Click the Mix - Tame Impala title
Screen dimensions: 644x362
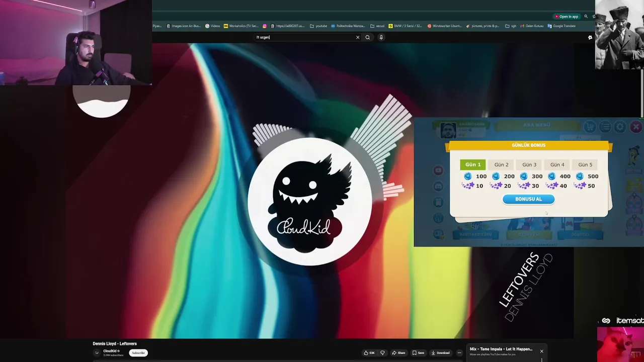(x=501, y=349)
